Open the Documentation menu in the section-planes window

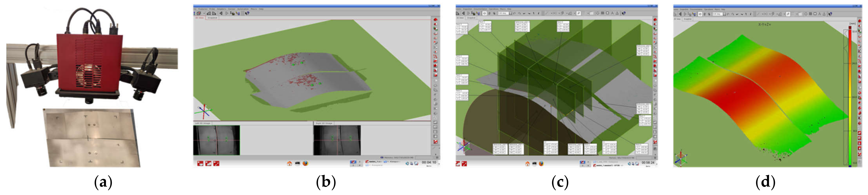[x=480, y=9]
